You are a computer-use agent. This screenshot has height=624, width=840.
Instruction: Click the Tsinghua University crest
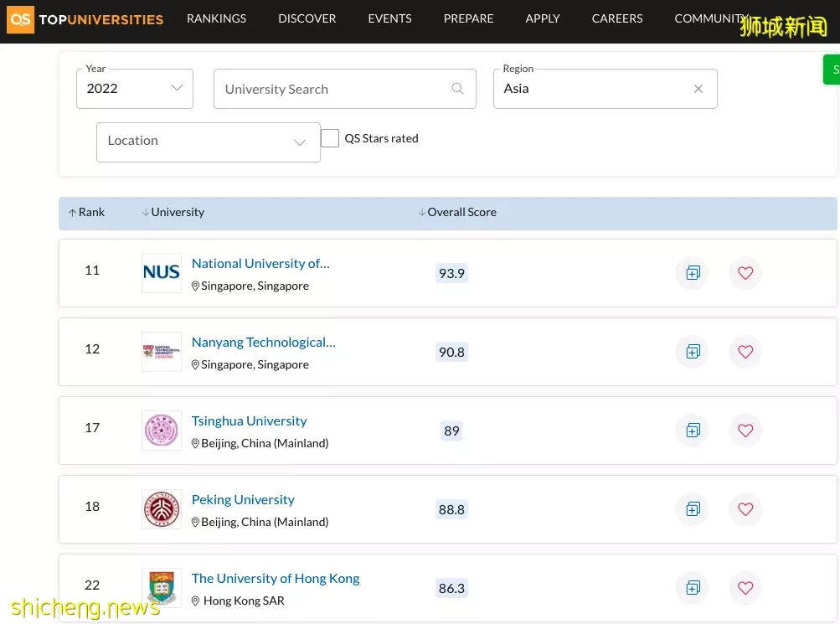162,431
